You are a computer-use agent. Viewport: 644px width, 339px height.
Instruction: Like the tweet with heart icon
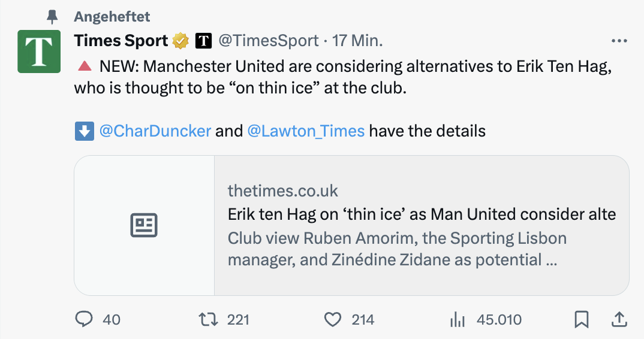(x=332, y=320)
